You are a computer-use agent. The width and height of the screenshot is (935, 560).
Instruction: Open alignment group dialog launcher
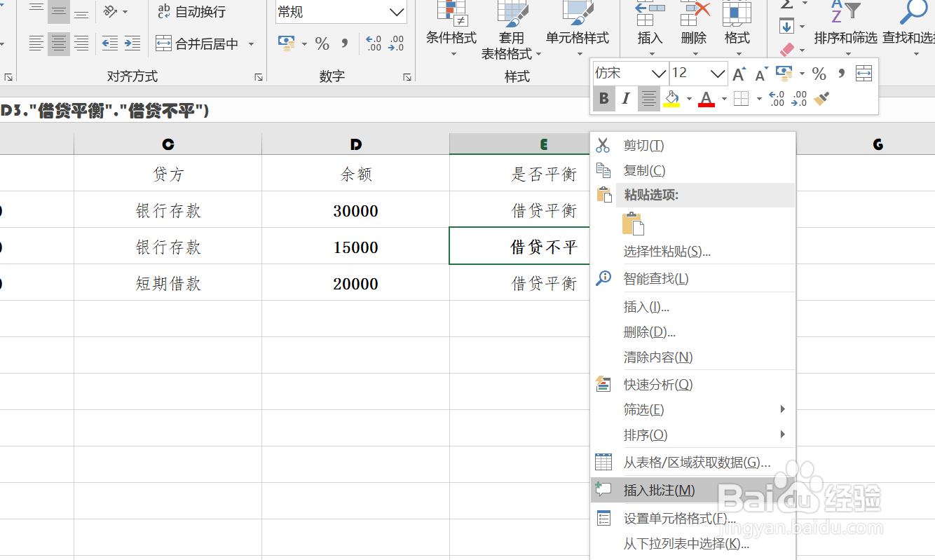[x=258, y=77]
